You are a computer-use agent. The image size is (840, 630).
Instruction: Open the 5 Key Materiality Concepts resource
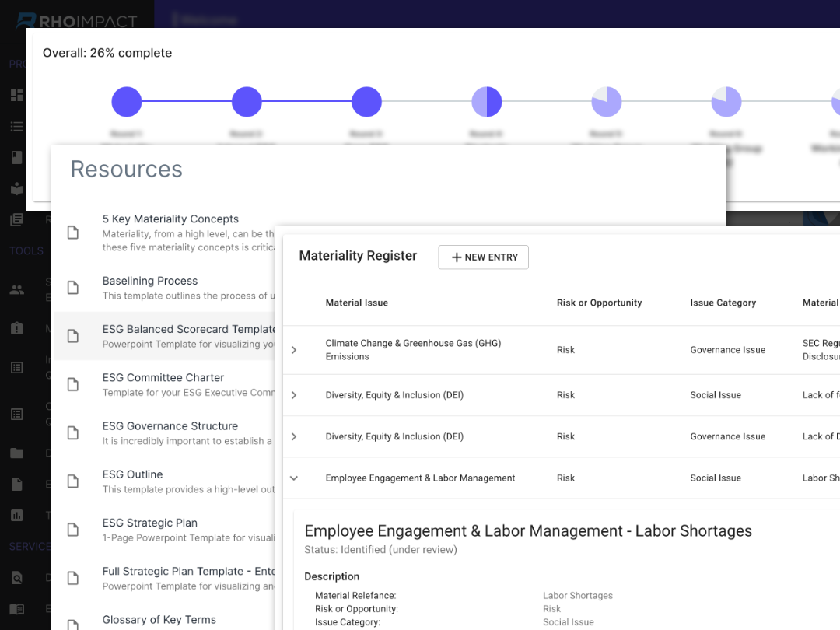pyautogui.click(x=170, y=219)
